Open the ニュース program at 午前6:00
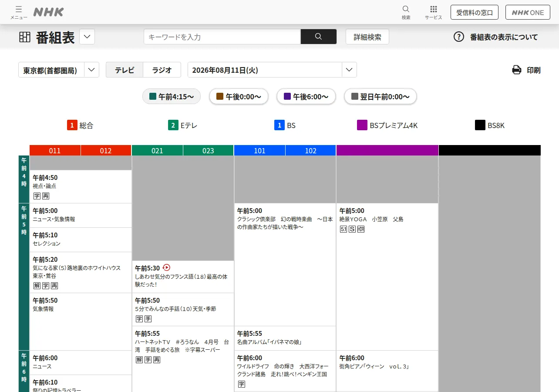The height and width of the screenshot is (392, 559). tap(81, 362)
